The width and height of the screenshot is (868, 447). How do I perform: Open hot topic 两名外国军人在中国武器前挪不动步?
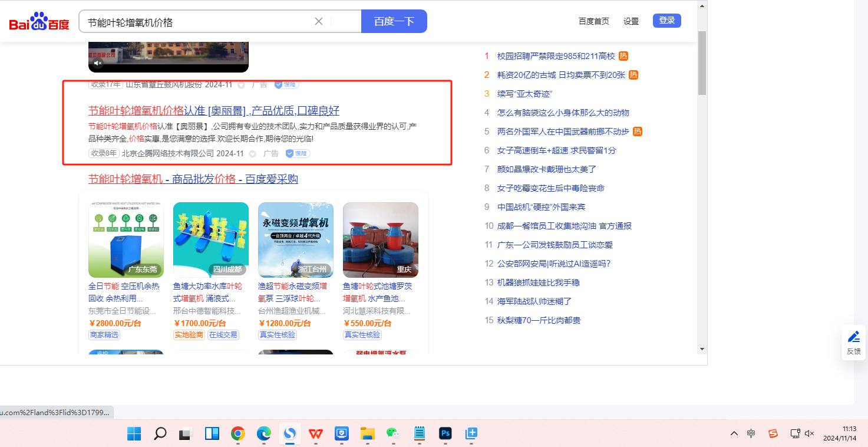click(x=563, y=132)
